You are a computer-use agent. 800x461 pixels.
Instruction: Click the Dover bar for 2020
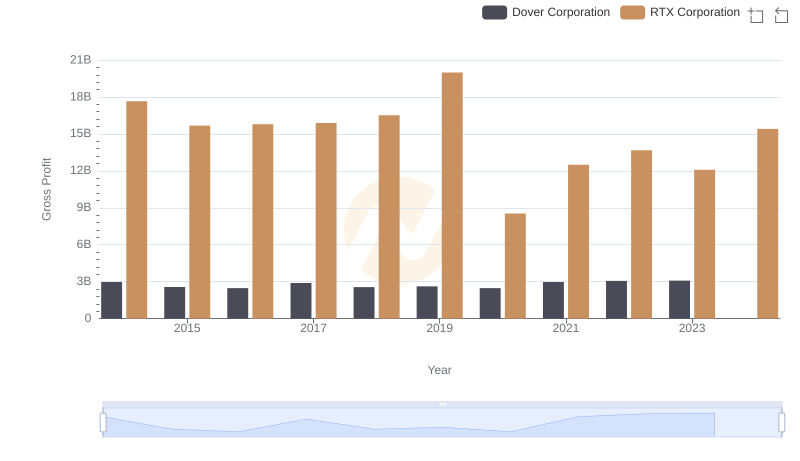[490, 303]
